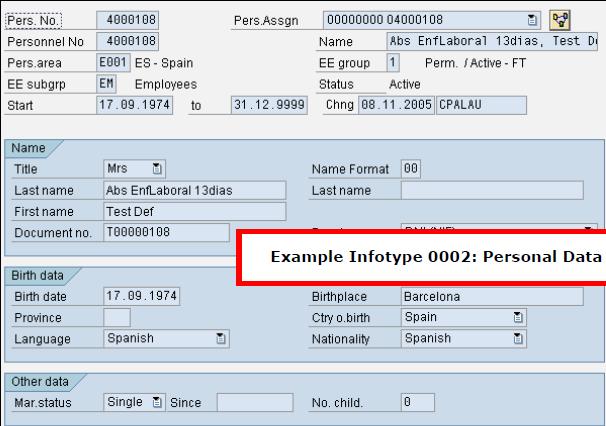This screenshot has width=606, height=426.
Task: Click the Birth date field
Action: click(138, 296)
